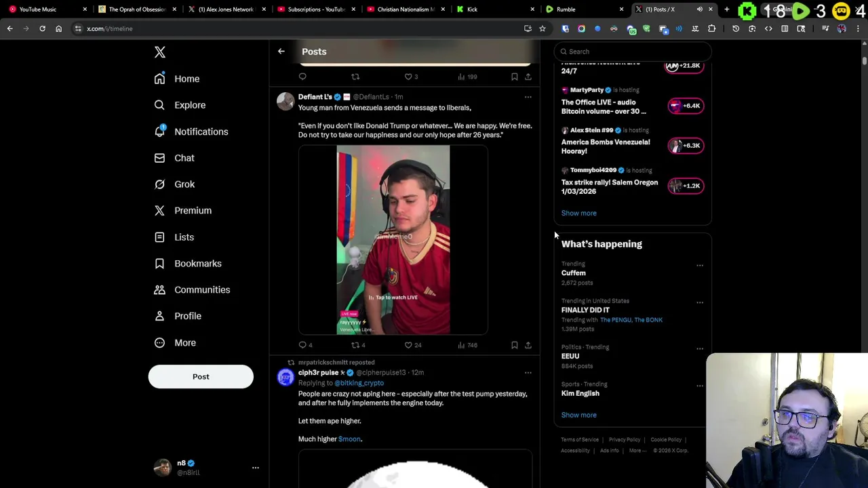This screenshot has height=488, width=868.
Task: Open the @bitking_crypto mention link
Action: [x=359, y=383]
